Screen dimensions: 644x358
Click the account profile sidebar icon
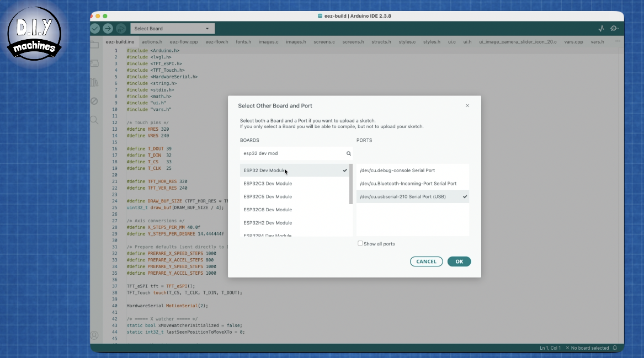94,335
